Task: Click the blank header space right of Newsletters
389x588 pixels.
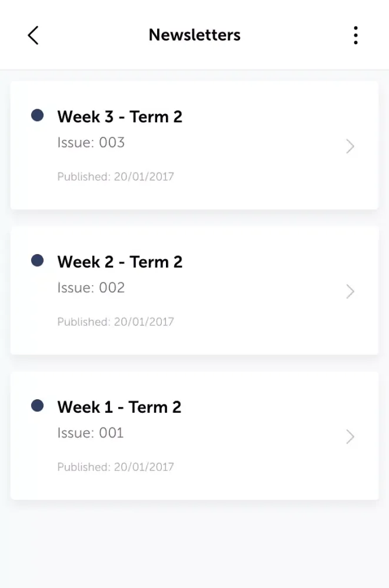Action: pos(294,35)
